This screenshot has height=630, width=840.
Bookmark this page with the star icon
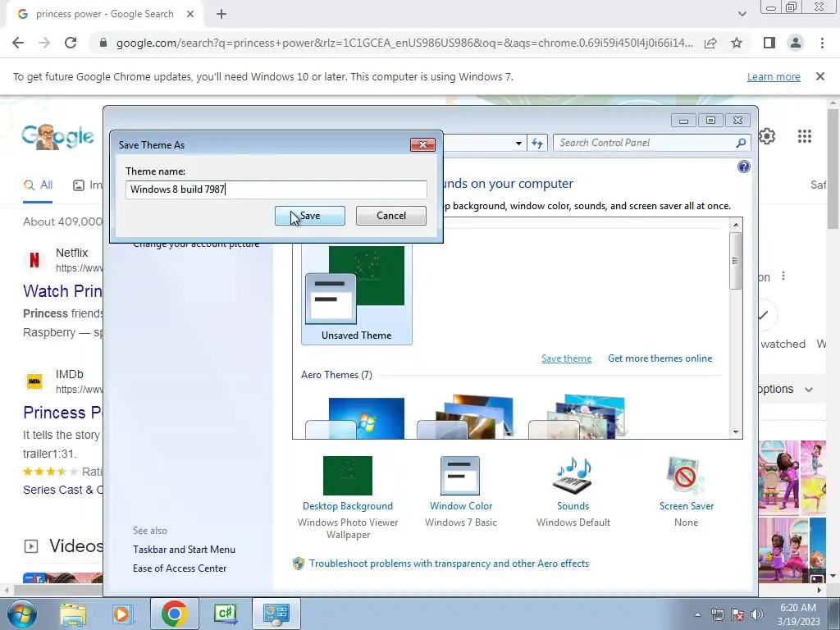(737, 43)
